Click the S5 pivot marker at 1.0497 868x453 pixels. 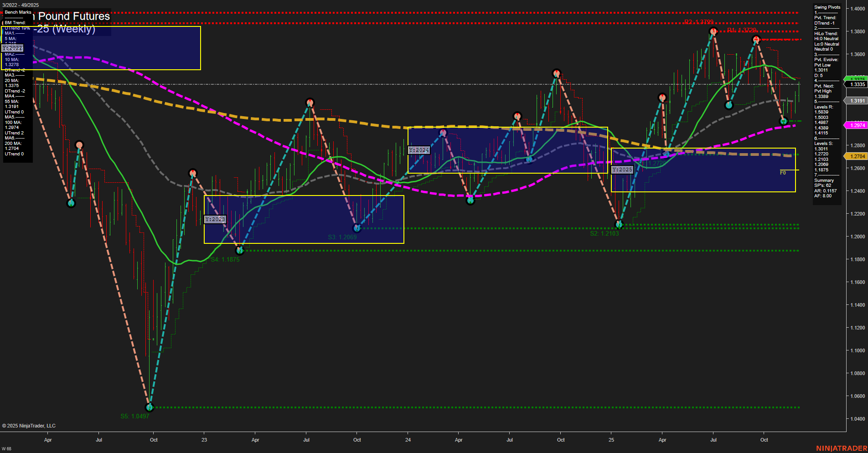[x=149, y=407]
